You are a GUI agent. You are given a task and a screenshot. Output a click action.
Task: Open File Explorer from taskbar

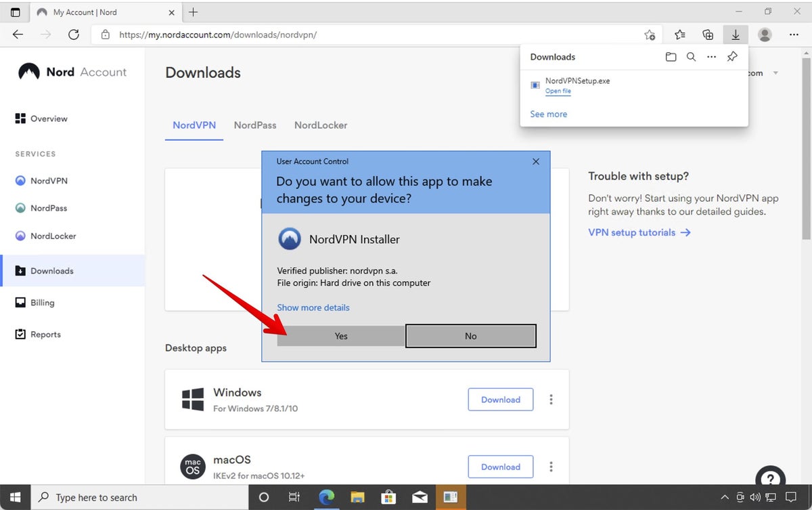pos(357,497)
